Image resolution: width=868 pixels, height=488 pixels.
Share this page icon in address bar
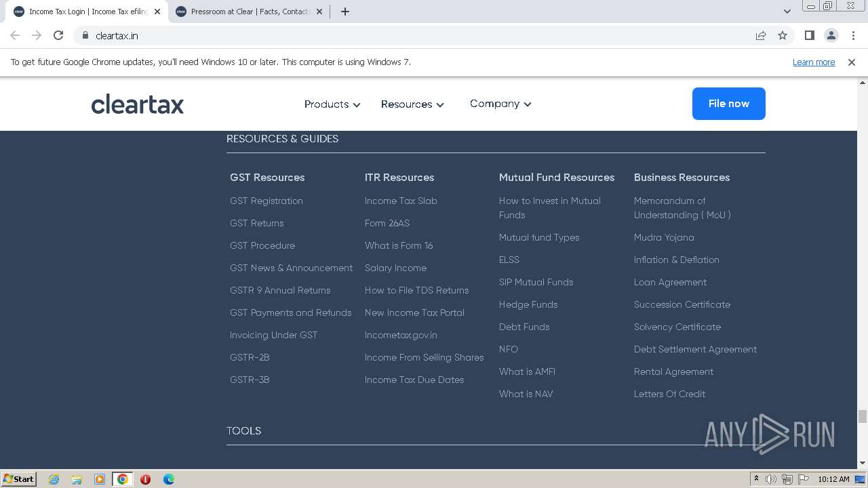761,35
